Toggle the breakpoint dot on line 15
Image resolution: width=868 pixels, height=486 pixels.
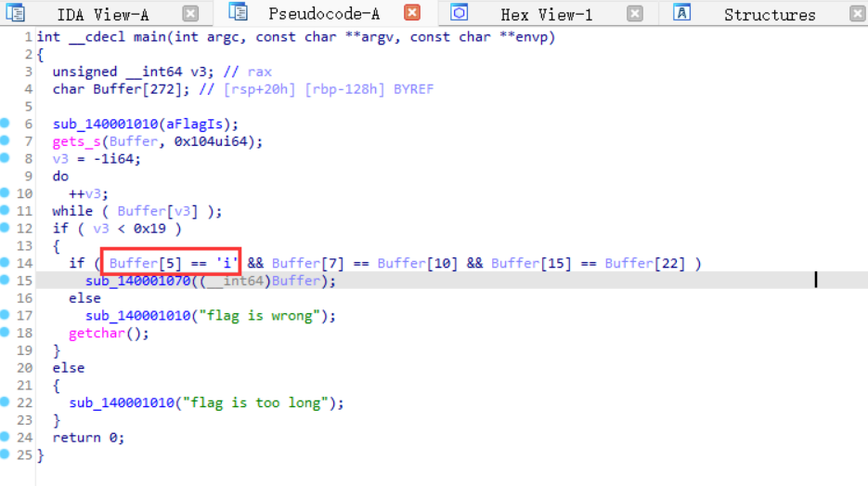[x=5, y=280]
